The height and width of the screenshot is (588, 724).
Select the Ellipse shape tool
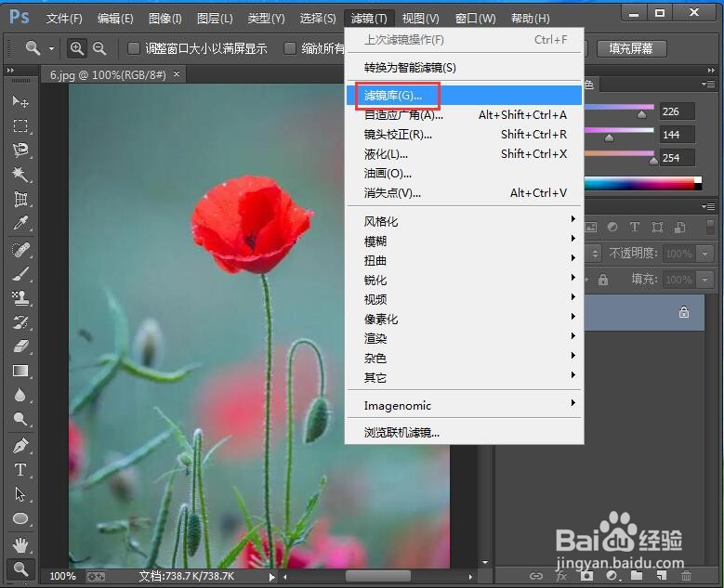click(x=20, y=518)
